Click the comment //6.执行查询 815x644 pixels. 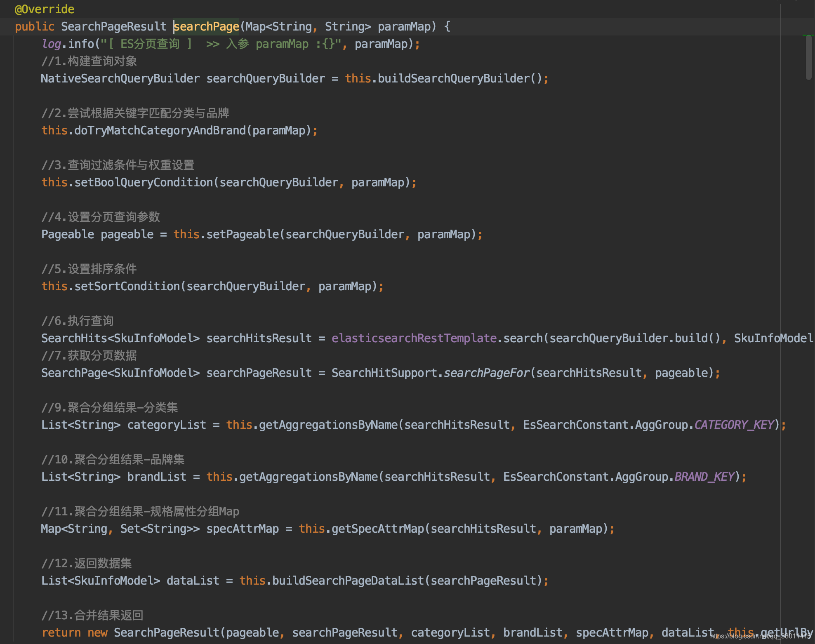tap(78, 321)
